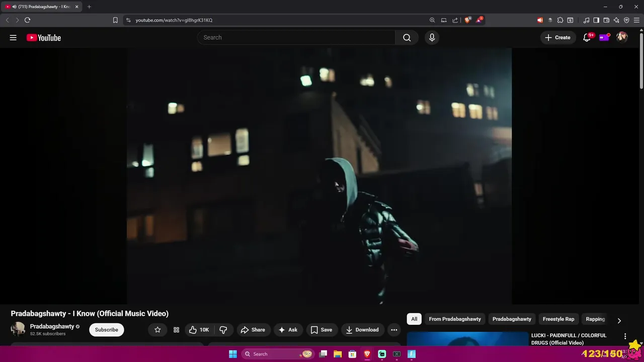The width and height of the screenshot is (644, 362).
Task: Open Task View on the taskbar
Action: [x=324, y=354]
